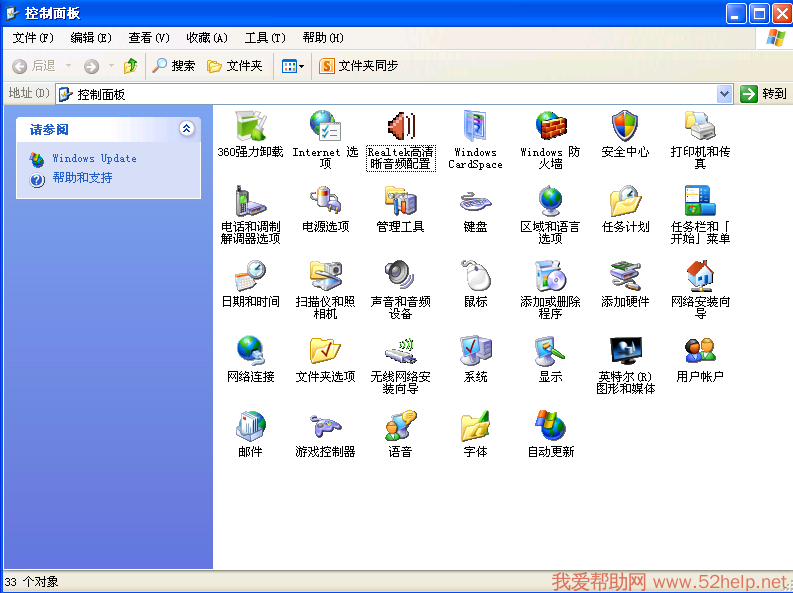793x593 pixels.
Task: Click the 转到 go button
Action: click(765, 93)
